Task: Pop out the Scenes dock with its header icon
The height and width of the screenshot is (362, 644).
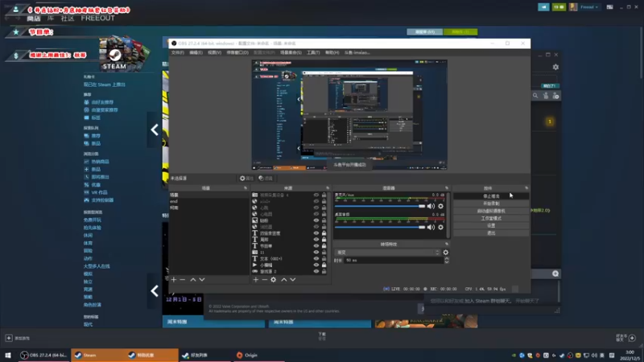Action: (246, 188)
